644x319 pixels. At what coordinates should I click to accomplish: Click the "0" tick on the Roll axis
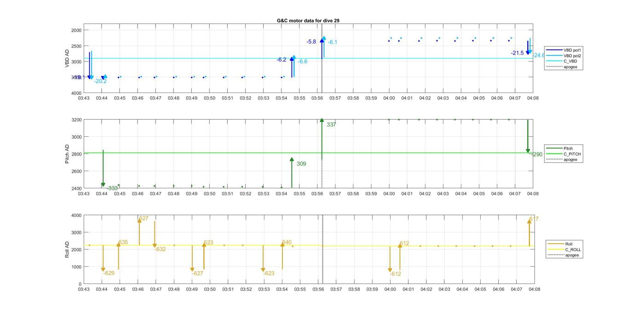click(x=80, y=284)
